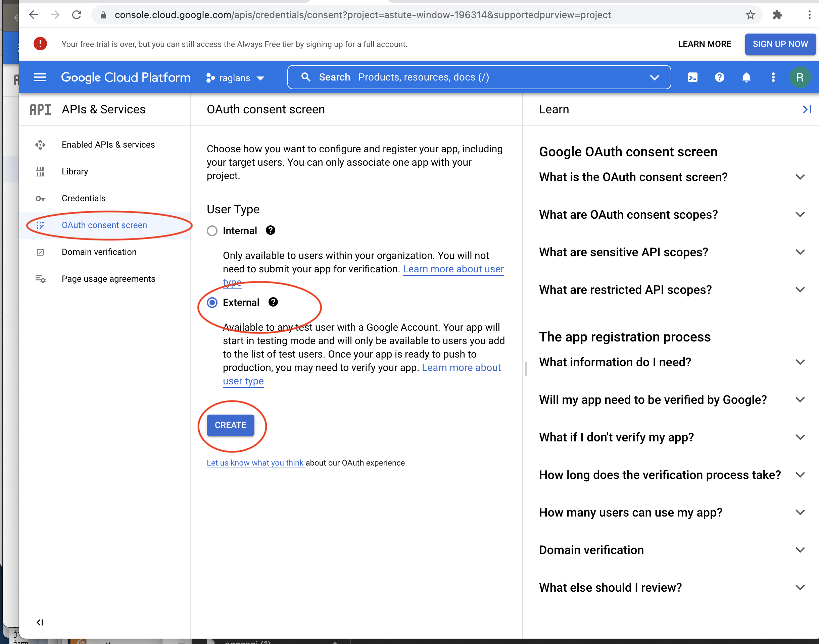The width and height of the screenshot is (819, 644).
Task: Open the hamburger navigation menu
Action: pyautogui.click(x=40, y=77)
